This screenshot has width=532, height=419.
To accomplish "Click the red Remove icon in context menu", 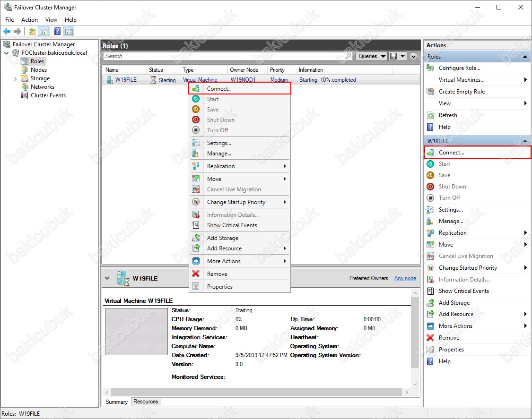I will click(196, 274).
